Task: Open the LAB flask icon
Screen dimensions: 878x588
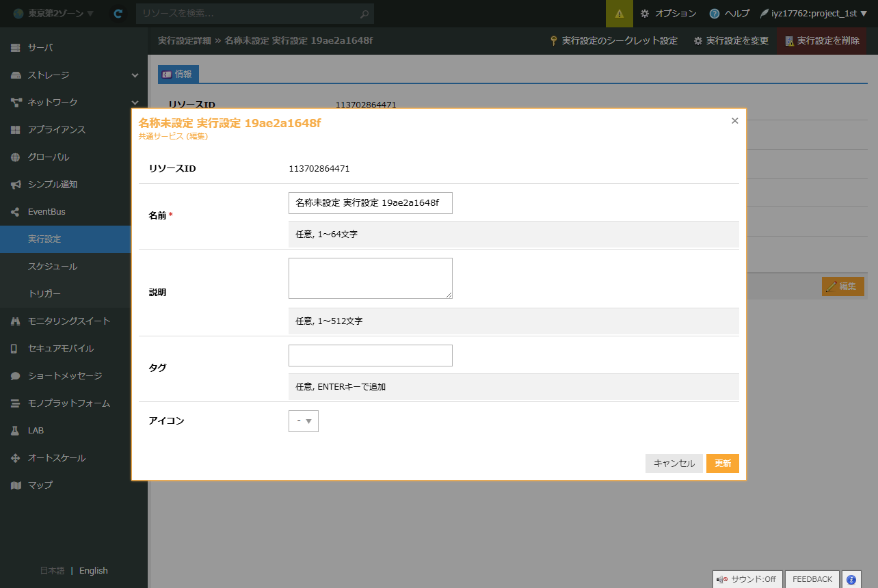Action: click(x=16, y=431)
